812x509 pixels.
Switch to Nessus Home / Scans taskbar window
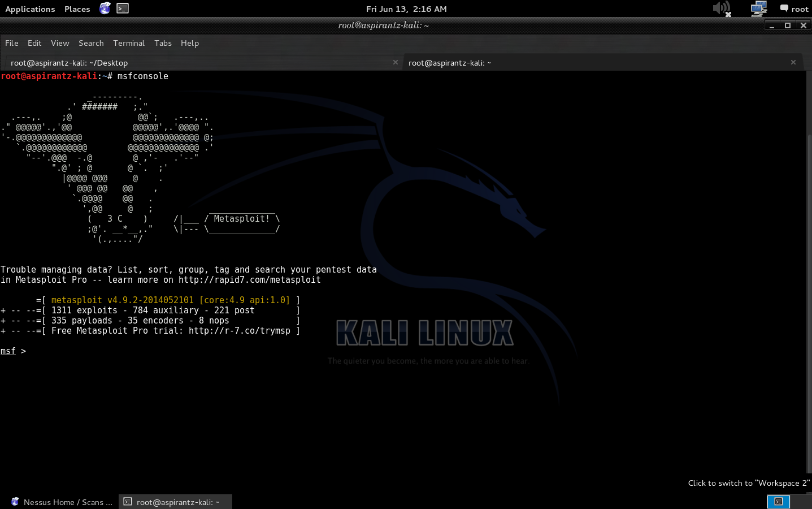click(61, 502)
